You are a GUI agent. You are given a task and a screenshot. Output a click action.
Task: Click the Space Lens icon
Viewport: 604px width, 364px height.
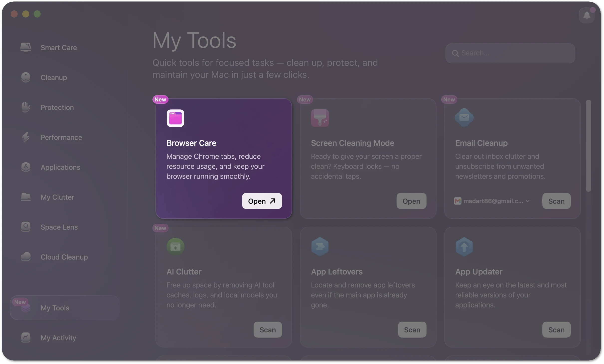coord(26,227)
